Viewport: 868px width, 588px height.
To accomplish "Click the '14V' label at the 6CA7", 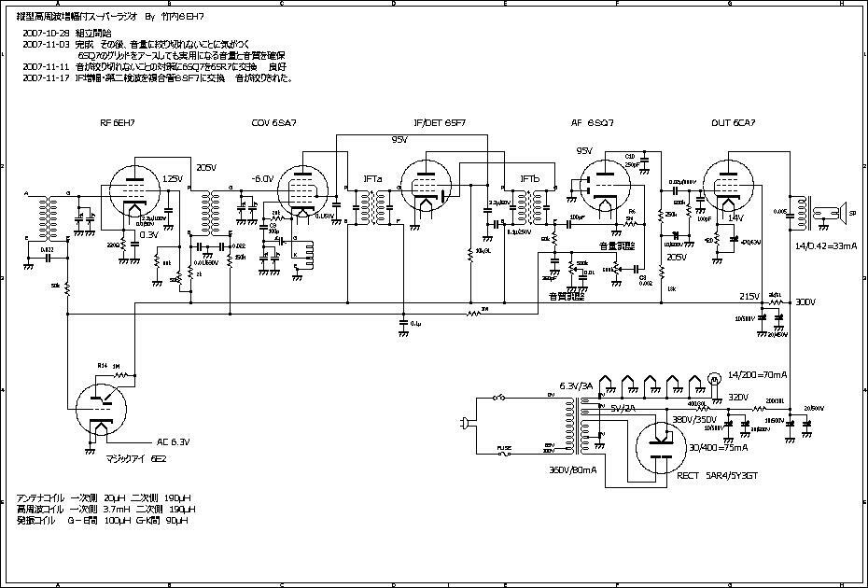I will click(735, 217).
